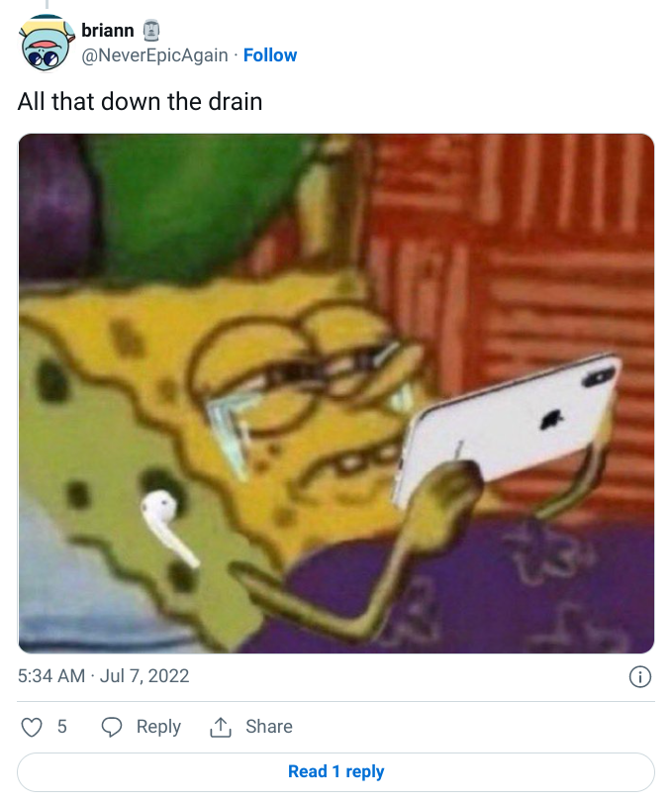Click the moai emoji beside briann

(151, 31)
